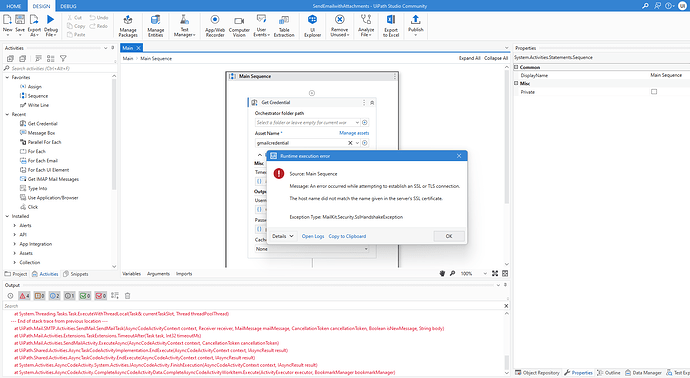
Task: Click Export As icon in ribbon
Action: [x=34, y=20]
